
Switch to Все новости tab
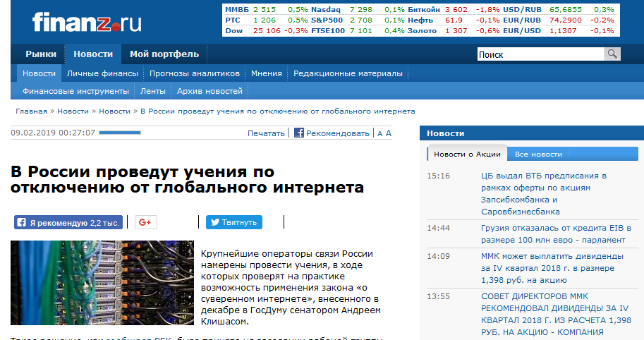tap(538, 154)
